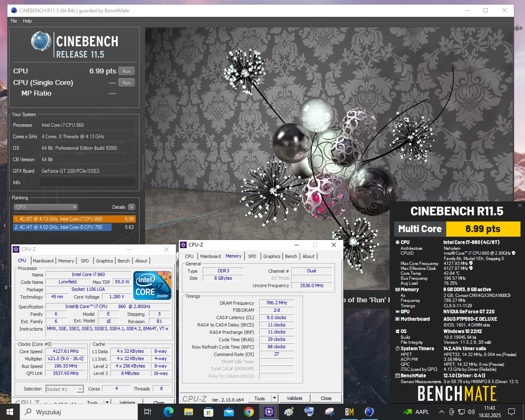Run the multi-core CPU benchmark
Viewport: 525px width, 420px height.
pyautogui.click(x=127, y=71)
